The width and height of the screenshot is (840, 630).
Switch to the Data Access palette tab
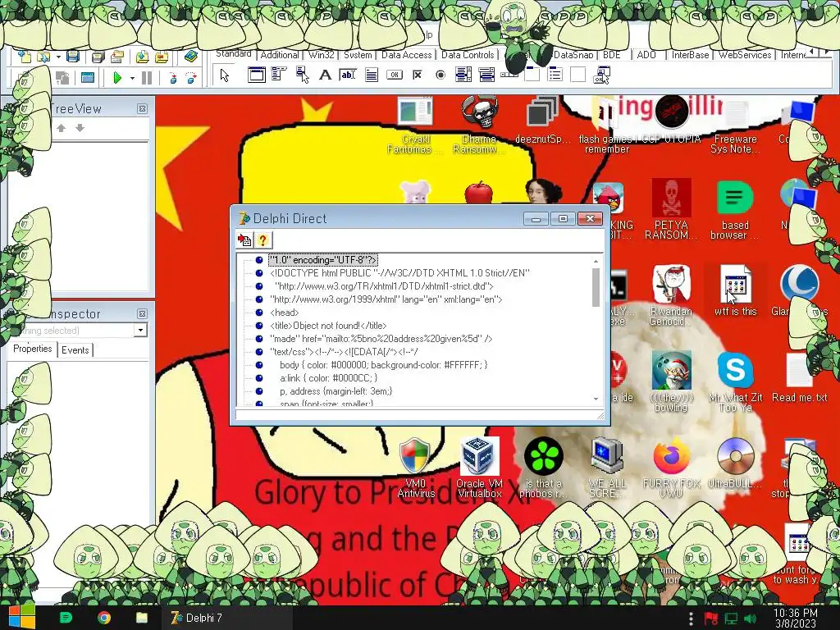[x=407, y=55]
